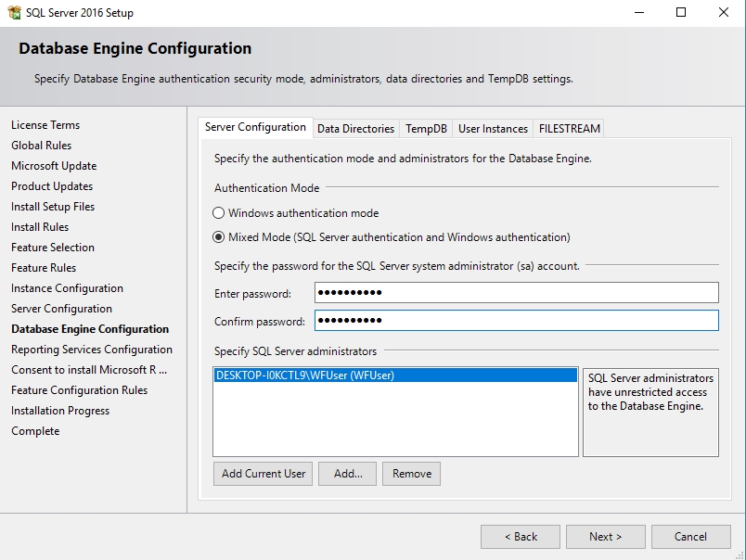Maximize the setup window
The image size is (746, 560).
click(x=681, y=13)
